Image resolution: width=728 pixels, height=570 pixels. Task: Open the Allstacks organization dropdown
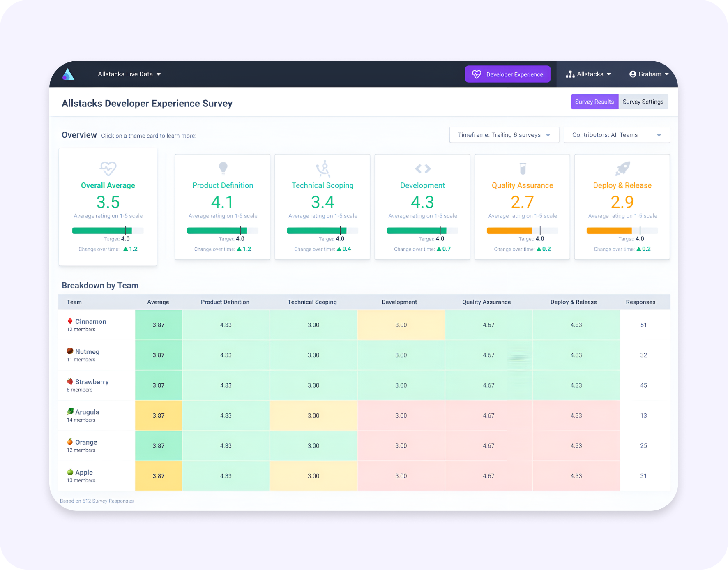click(588, 74)
